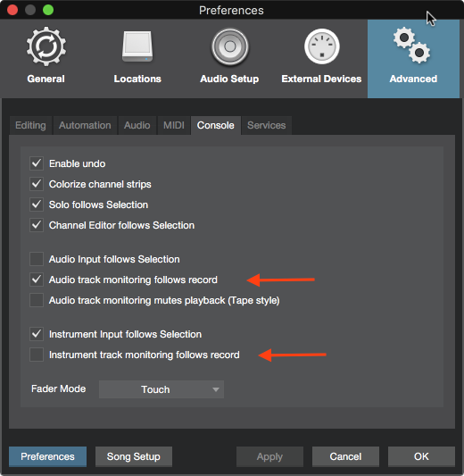Enable Instrument track monitoring follows record
The width and height of the screenshot is (464, 476).
37,355
